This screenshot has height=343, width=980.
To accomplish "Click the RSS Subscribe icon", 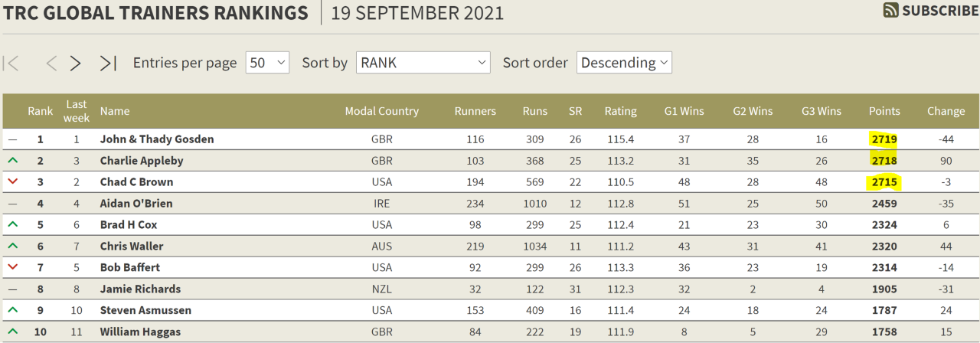I will click(890, 10).
